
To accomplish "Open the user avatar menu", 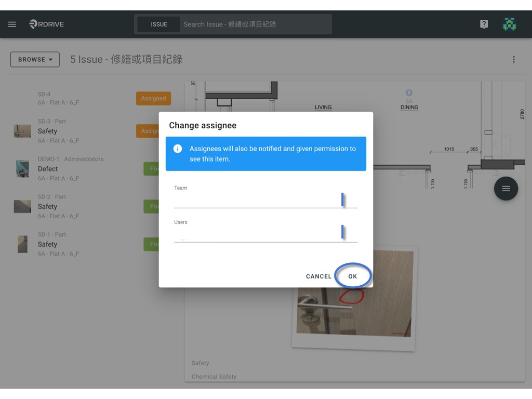I will 509,24.
